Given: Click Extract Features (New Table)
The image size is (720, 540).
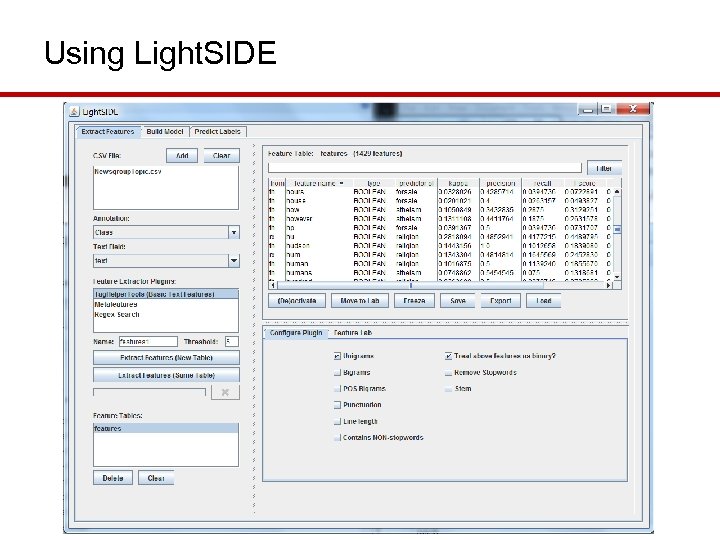Looking at the screenshot, I should click(x=166, y=357).
